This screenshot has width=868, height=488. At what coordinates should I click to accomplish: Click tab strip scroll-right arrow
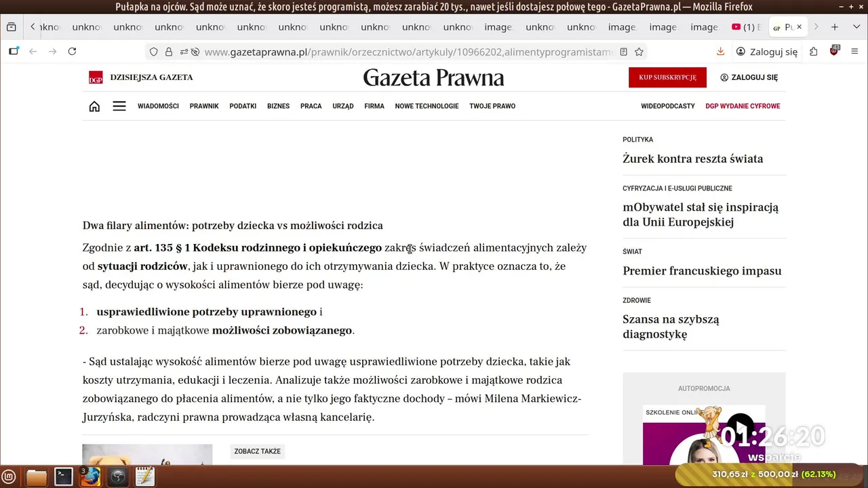pos(816,27)
